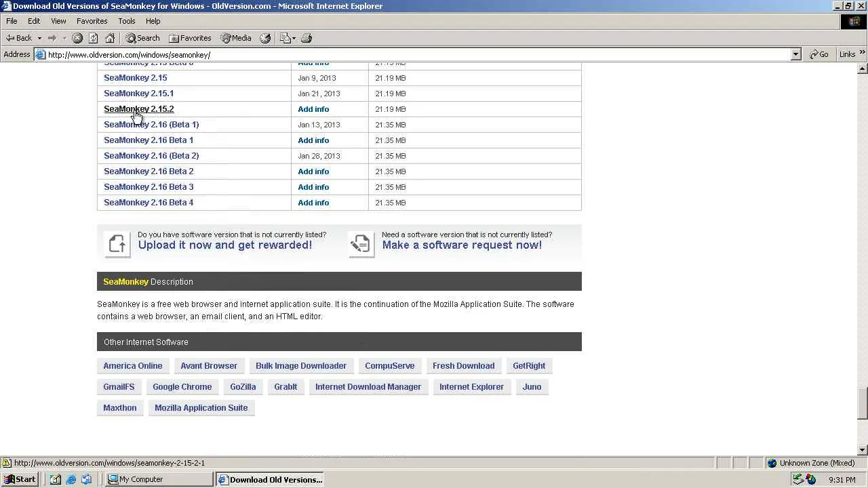The width and height of the screenshot is (868, 488).
Task: Open the Edit menu
Action: click(34, 21)
